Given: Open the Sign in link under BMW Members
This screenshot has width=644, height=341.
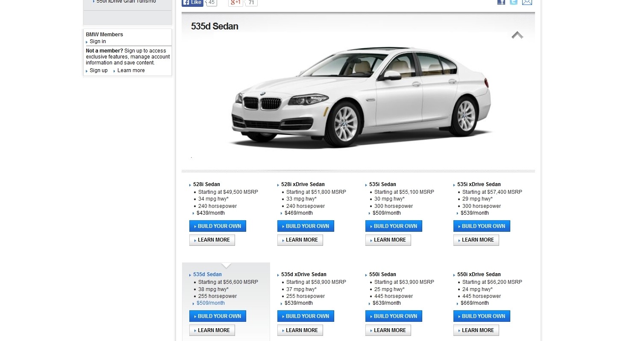Looking at the screenshot, I should click(98, 41).
